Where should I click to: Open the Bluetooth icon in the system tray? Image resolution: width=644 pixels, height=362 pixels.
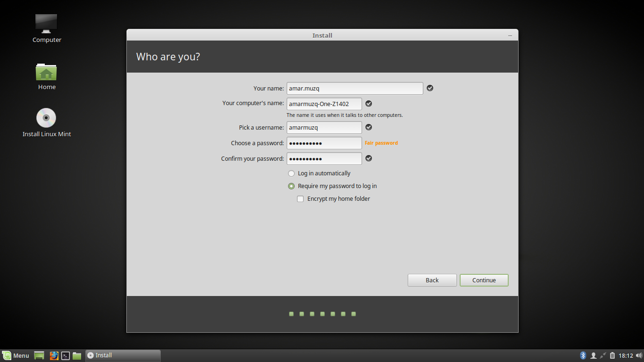[x=583, y=355]
